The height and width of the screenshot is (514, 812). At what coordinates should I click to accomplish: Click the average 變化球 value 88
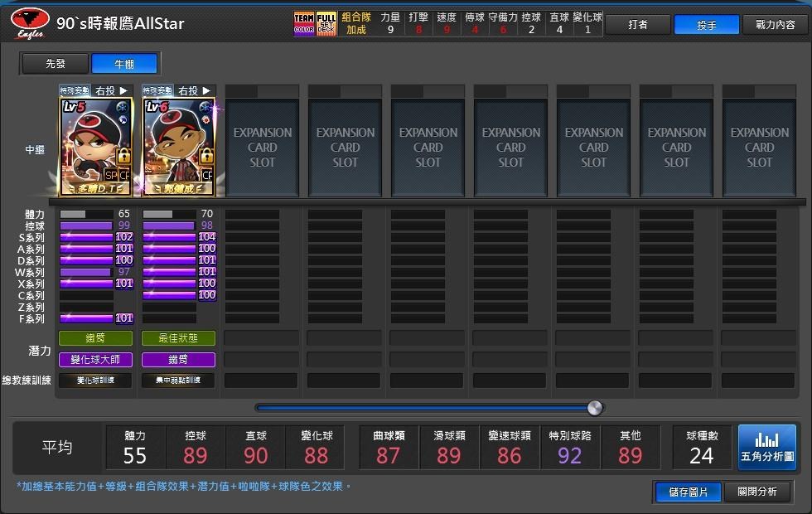tap(316, 456)
